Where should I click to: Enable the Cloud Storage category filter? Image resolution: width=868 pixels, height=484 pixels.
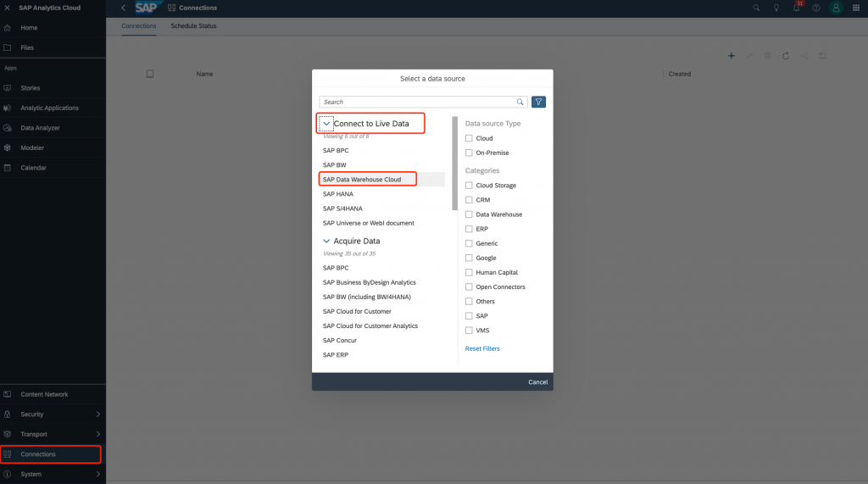469,186
